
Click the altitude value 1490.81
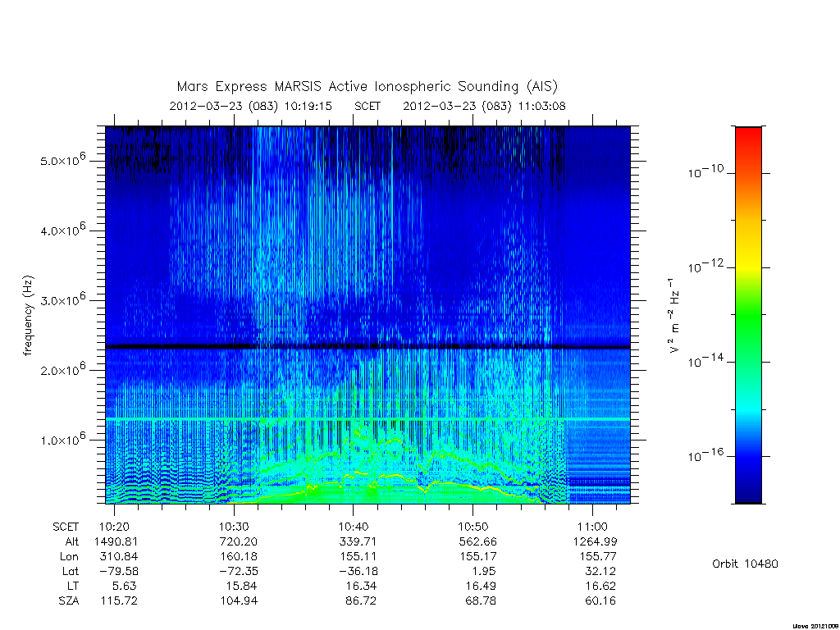pyautogui.click(x=116, y=541)
